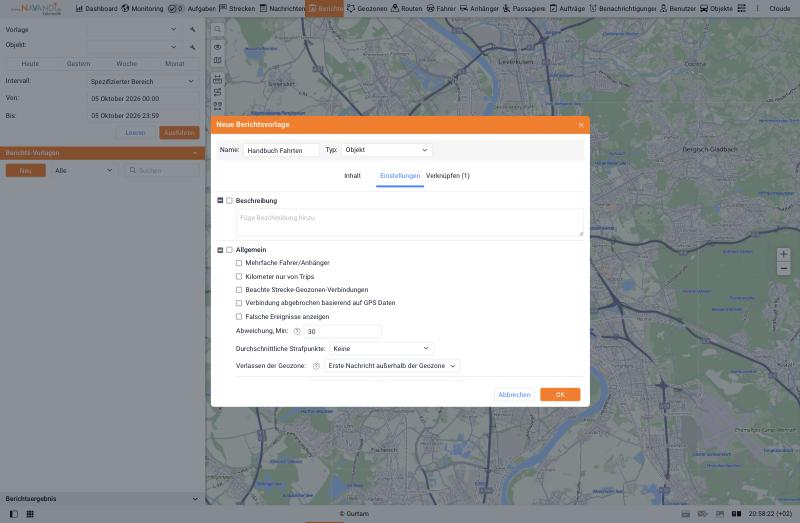Click the first status icon in bottom right bar
800x523 pixels.
tap(686, 514)
